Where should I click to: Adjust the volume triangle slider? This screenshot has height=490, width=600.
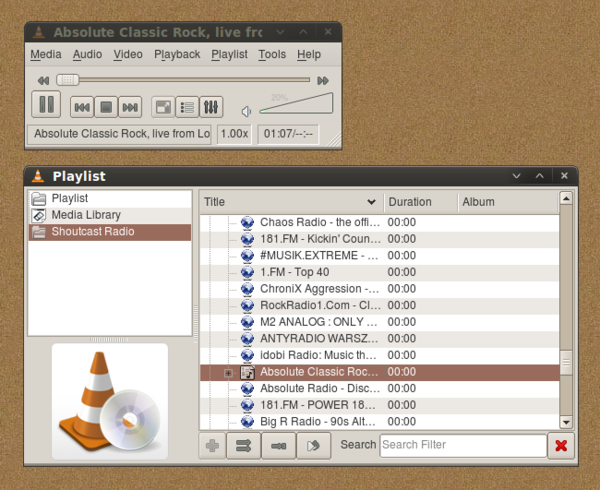[296, 103]
